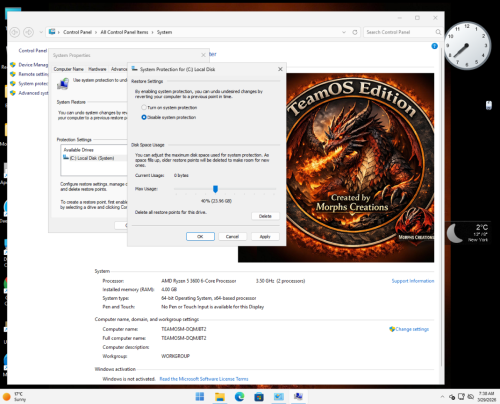This screenshot has width=500, height=404.
Task: Open recent locations dropdown arrow
Action: [41, 32]
